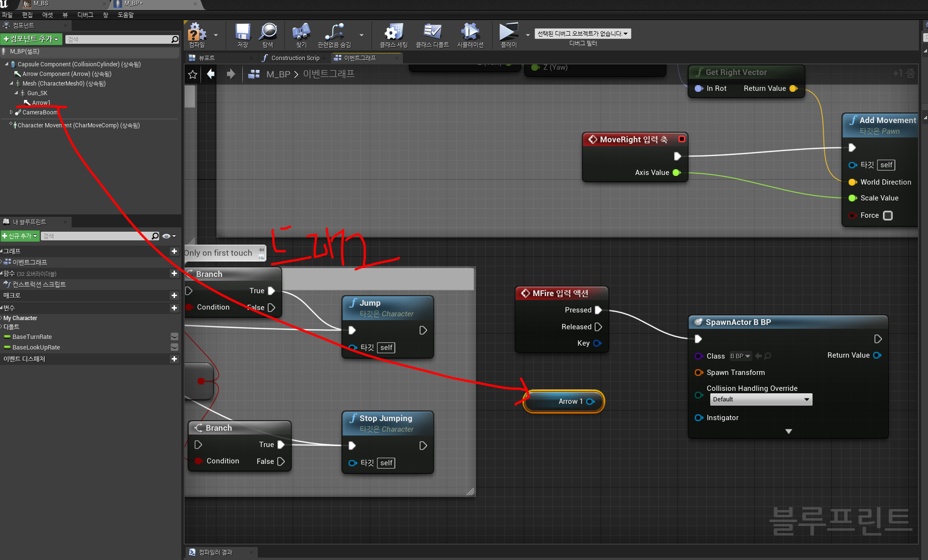Open the Browse (탐색) toolbar icon
Screen dimensions: 928x560
coord(268,35)
